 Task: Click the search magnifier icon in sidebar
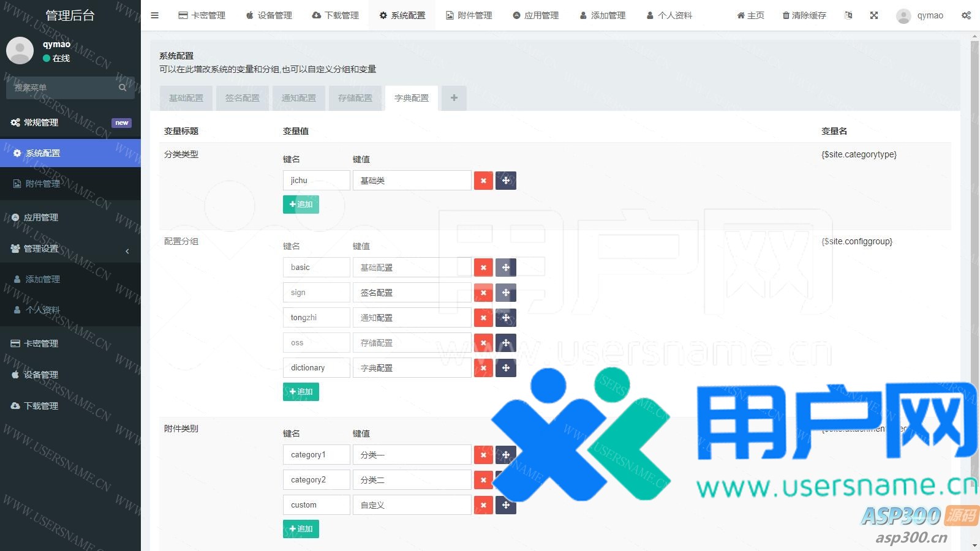123,88
